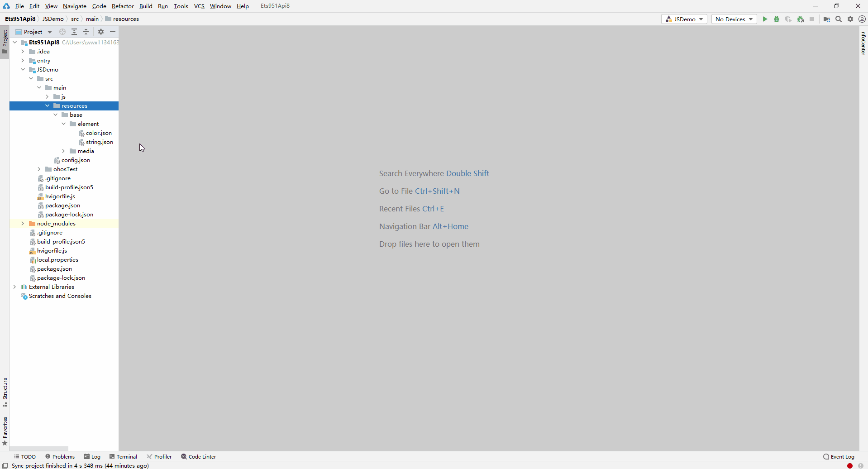The width and height of the screenshot is (868, 469).
Task: Open the Log tool tab
Action: (92, 456)
